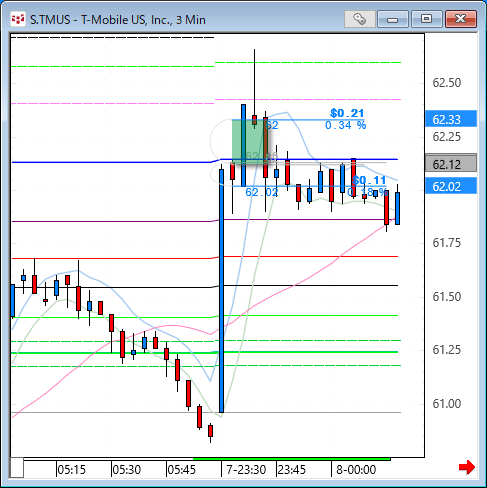Select the green shaded measurement rectangle
This screenshot has width=487, height=488.
[x=250, y=142]
